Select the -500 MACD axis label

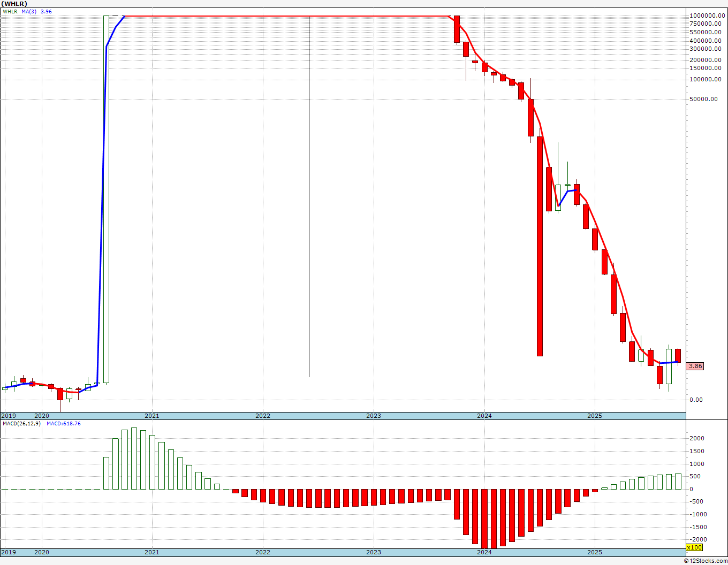(696, 502)
